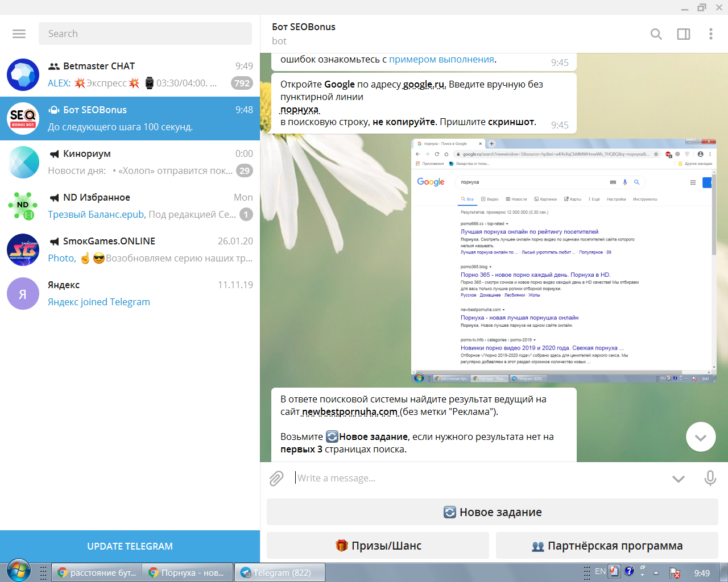Click Telegram (822) taskbar button

(x=280, y=572)
